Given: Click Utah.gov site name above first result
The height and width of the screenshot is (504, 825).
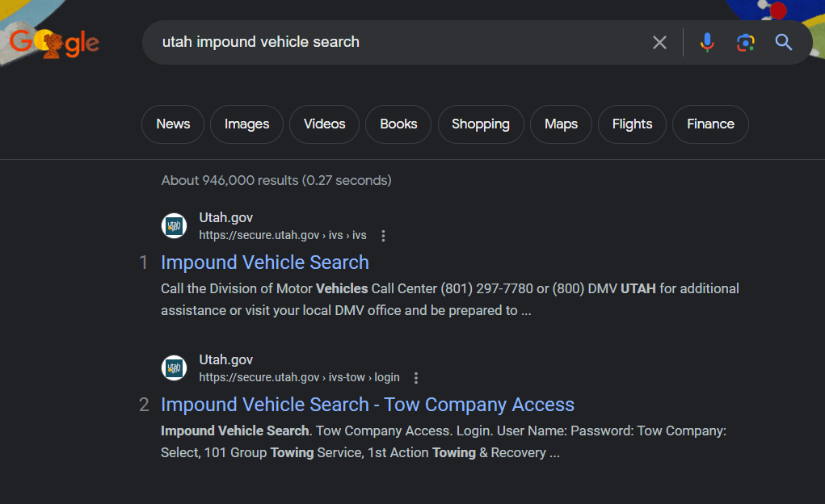Looking at the screenshot, I should point(225,217).
